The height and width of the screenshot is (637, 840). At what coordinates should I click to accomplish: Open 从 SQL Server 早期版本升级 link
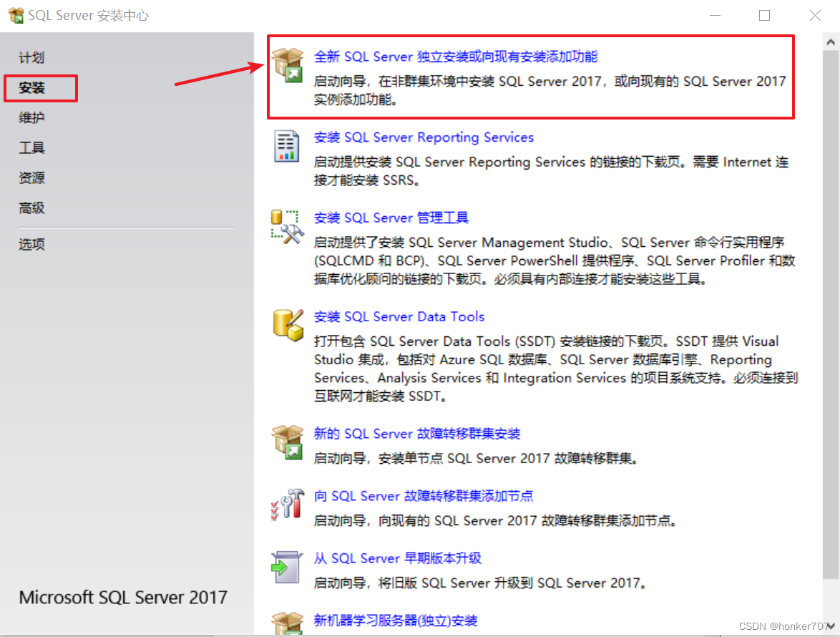tap(398, 558)
